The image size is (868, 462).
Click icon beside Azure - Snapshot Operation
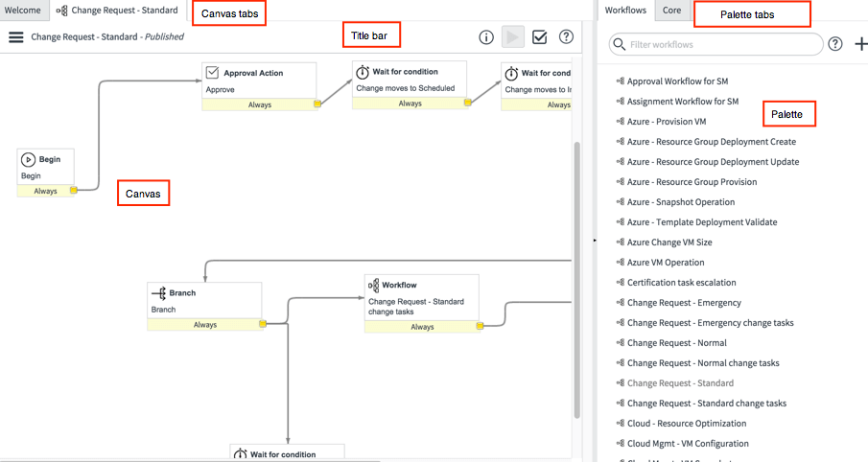click(x=621, y=202)
